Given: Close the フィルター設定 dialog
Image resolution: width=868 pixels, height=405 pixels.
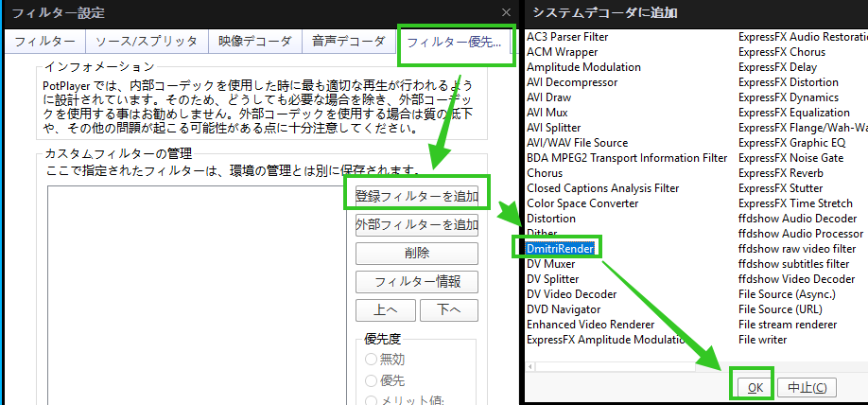Looking at the screenshot, I should pyautogui.click(x=506, y=12).
